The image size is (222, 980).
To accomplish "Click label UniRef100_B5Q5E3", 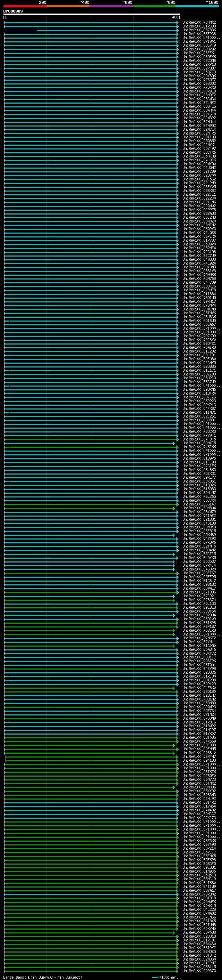I will (x=199, y=875).
